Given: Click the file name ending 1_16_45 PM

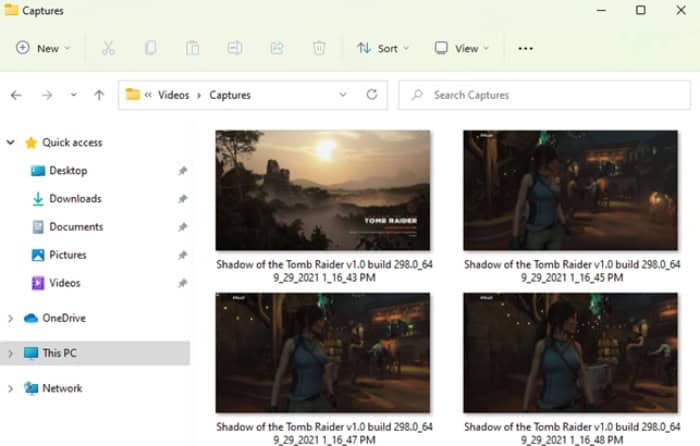Looking at the screenshot, I should (572, 271).
